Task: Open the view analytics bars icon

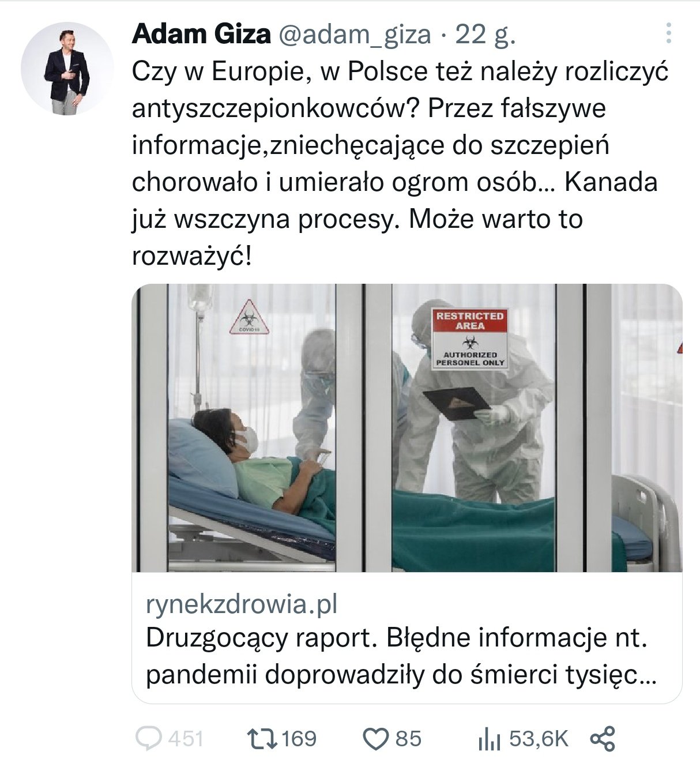Action: [491, 739]
